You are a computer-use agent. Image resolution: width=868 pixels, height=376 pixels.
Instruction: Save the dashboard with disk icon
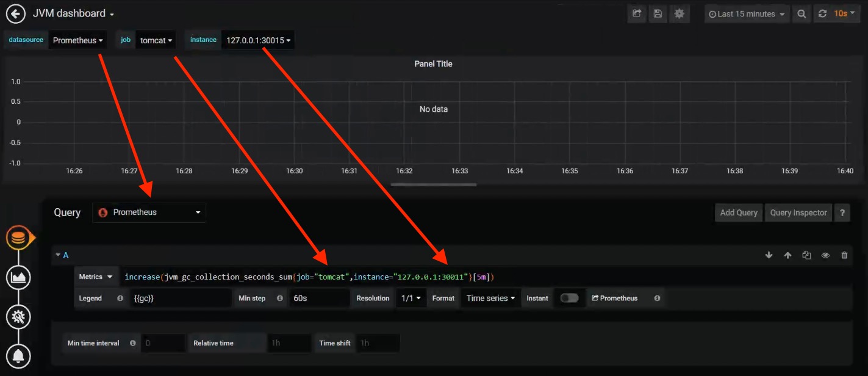coord(658,13)
